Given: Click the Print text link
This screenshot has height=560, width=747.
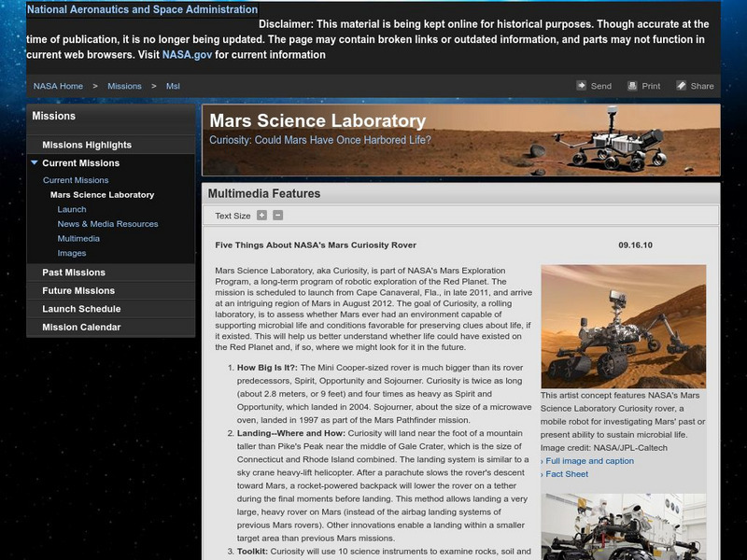Looking at the screenshot, I should (x=651, y=86).
